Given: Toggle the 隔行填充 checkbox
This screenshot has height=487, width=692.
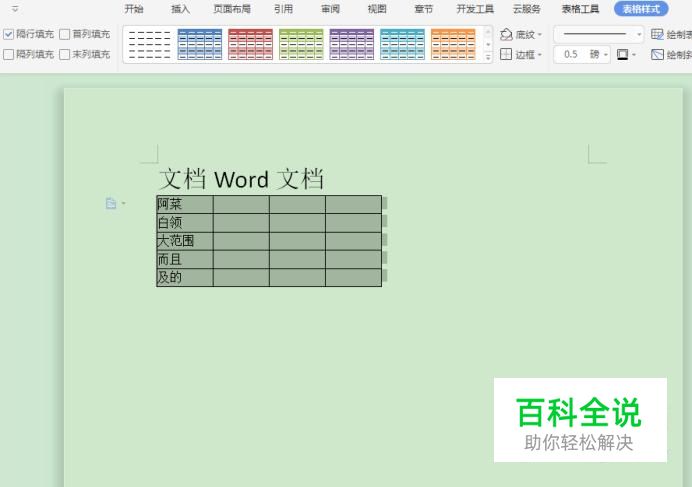Looking at the screenshot, I should coord(8,34).
